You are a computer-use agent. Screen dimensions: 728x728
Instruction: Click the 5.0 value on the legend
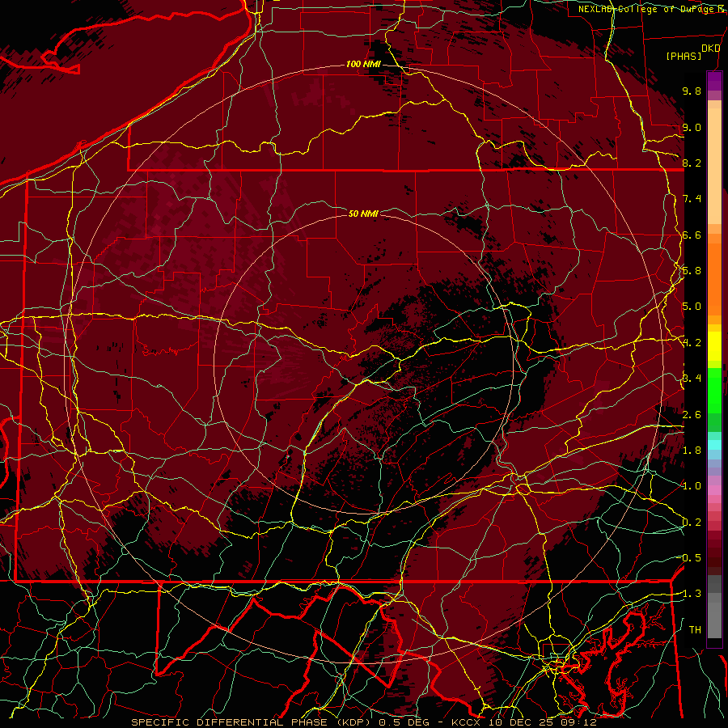click(x=692, y=307)
